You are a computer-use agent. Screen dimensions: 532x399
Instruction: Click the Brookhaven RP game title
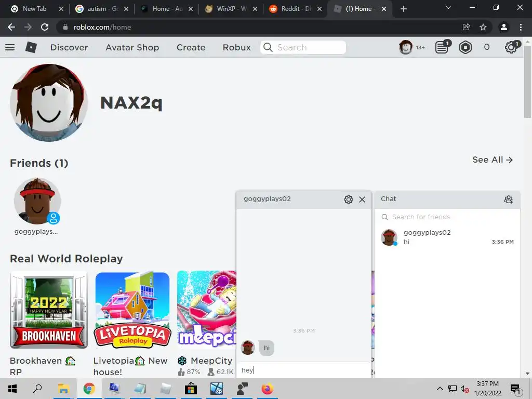tap(42, 366)
